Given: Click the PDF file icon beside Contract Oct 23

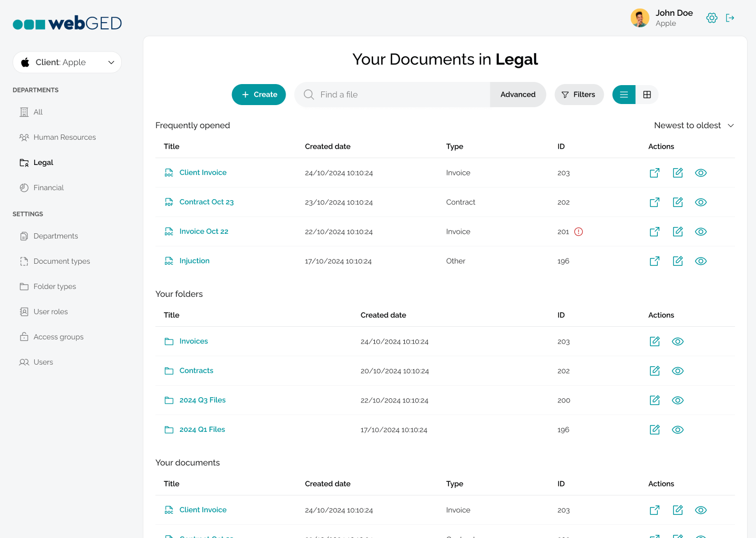Looking at the screenshot, I should click(x=169, y=202).
